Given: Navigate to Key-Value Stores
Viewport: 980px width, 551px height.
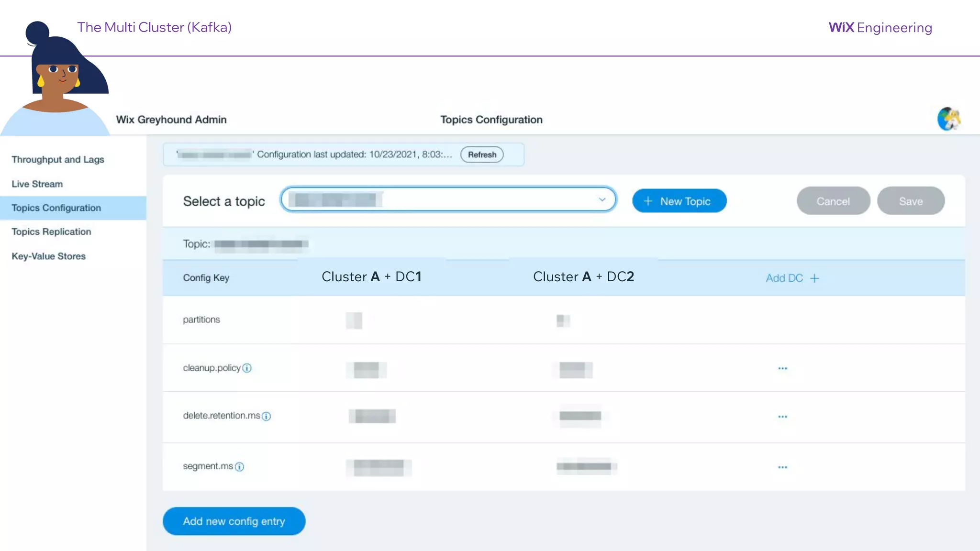Looking at the screenshot, I should point(49,256).
